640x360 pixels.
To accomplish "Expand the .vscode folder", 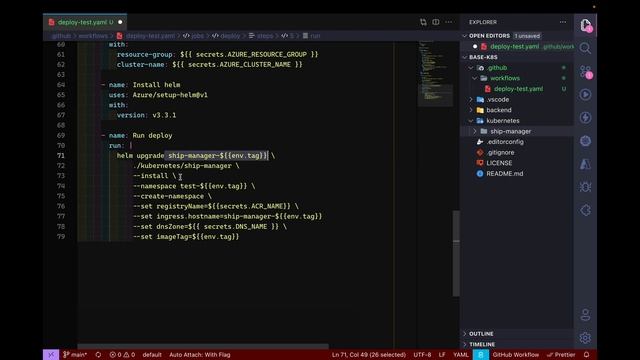I will pyautogui.click(x=471, y=100).
